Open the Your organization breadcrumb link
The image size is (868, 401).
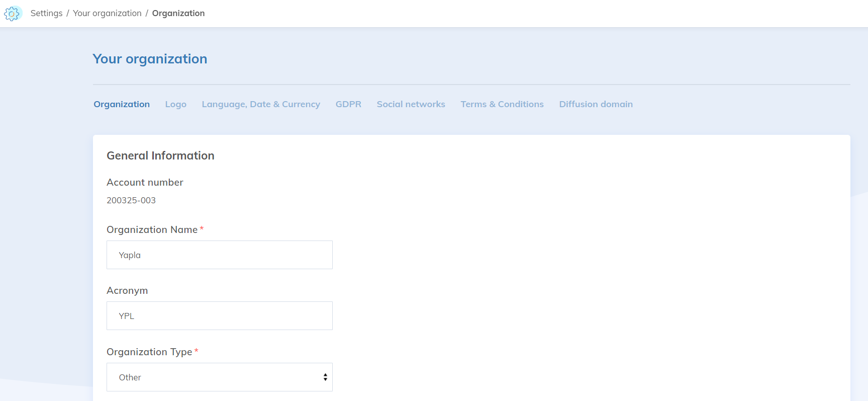[x=107, y=14]
